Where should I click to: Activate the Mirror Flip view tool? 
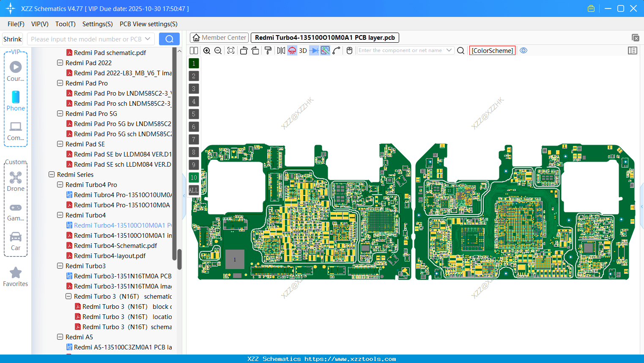coord(281,50)
